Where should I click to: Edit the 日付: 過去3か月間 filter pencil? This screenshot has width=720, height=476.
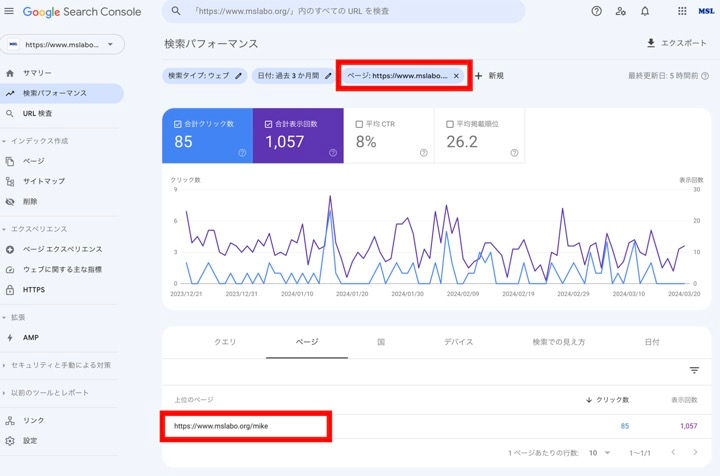328,76
